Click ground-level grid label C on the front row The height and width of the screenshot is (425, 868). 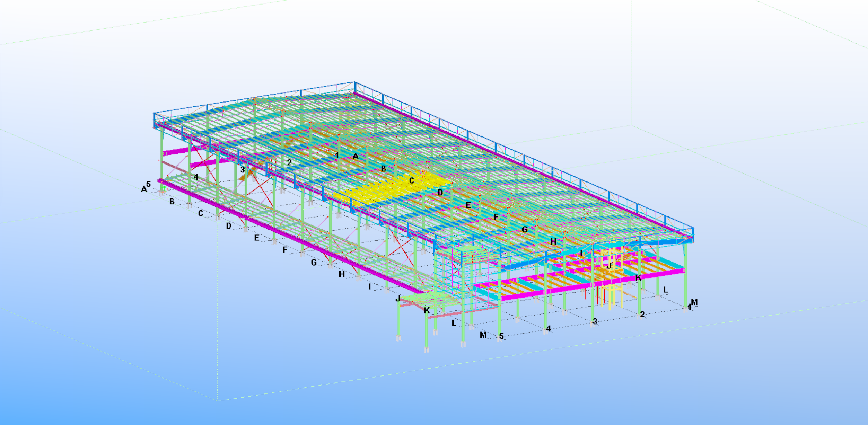click(201, 213)
